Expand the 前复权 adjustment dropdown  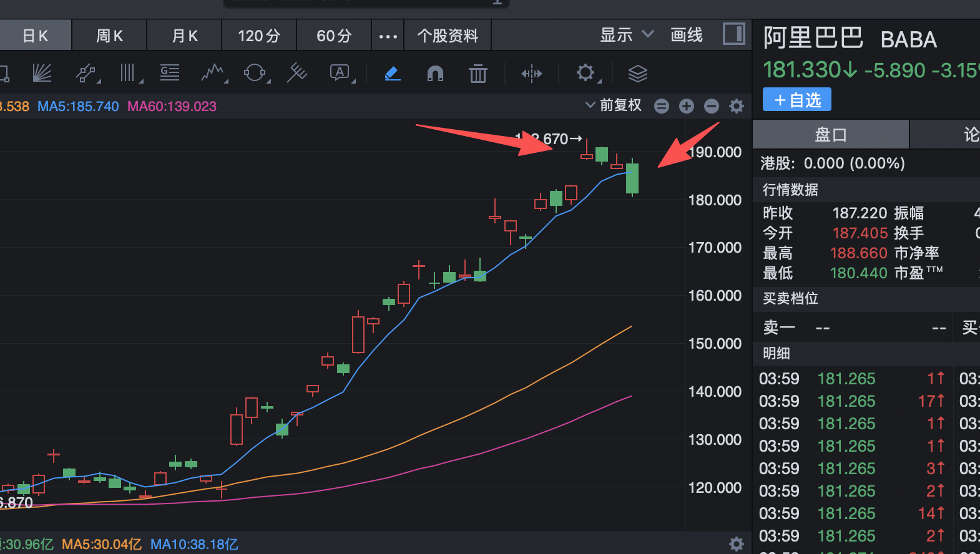point(614,105)
